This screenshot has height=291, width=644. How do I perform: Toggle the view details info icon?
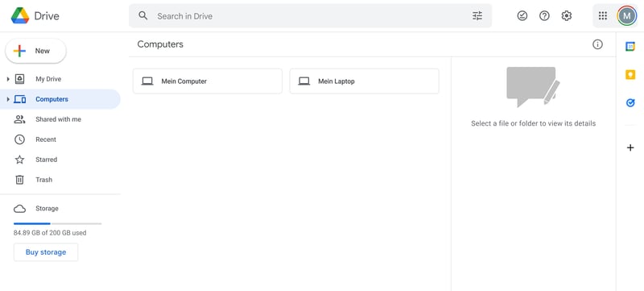[597, 44]
